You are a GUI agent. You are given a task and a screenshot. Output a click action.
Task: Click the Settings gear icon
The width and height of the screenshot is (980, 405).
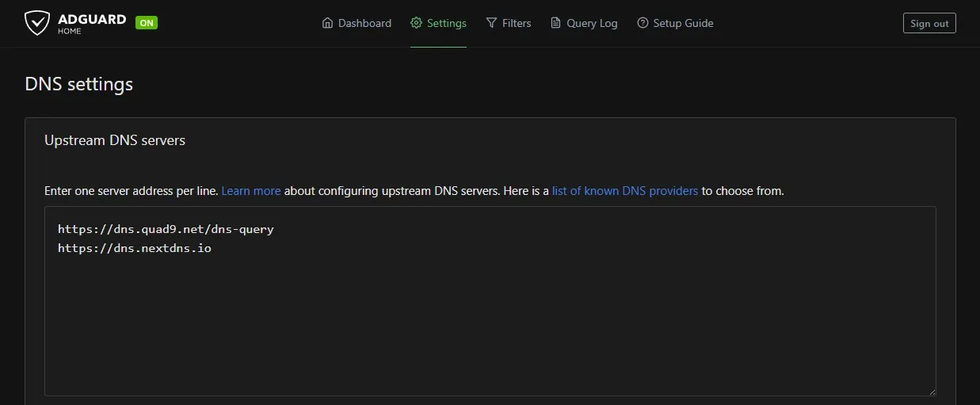pos(416,23)
